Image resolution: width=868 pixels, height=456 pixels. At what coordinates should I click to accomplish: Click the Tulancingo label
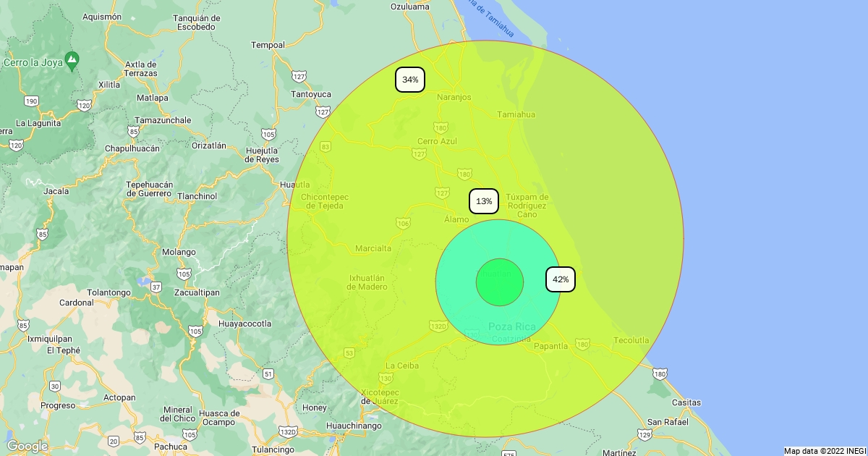tap(272, 450)
